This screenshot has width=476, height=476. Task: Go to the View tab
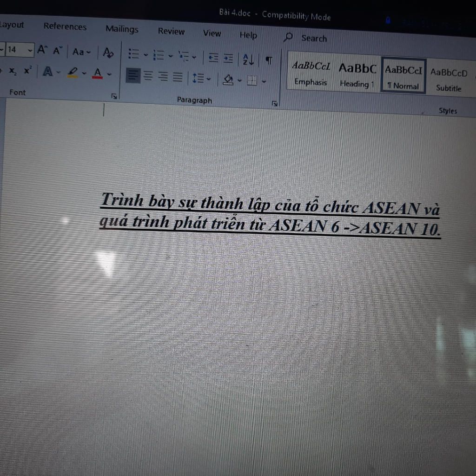tap(212, 33)
